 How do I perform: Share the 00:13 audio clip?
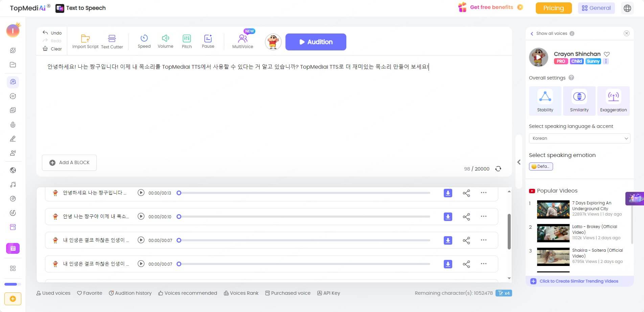click(x=466, y=193)
